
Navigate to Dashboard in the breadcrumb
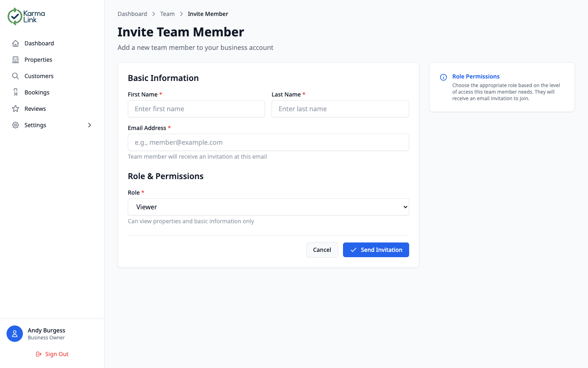(132, 13)
